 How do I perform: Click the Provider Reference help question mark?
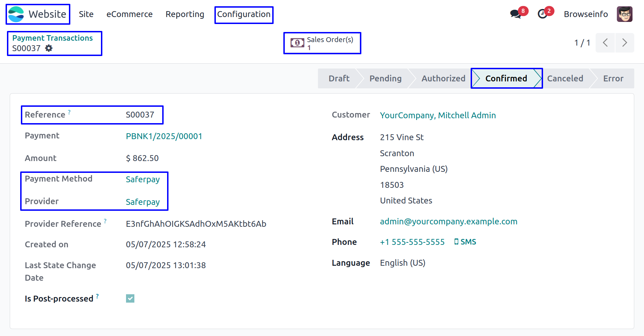[105, 221]
